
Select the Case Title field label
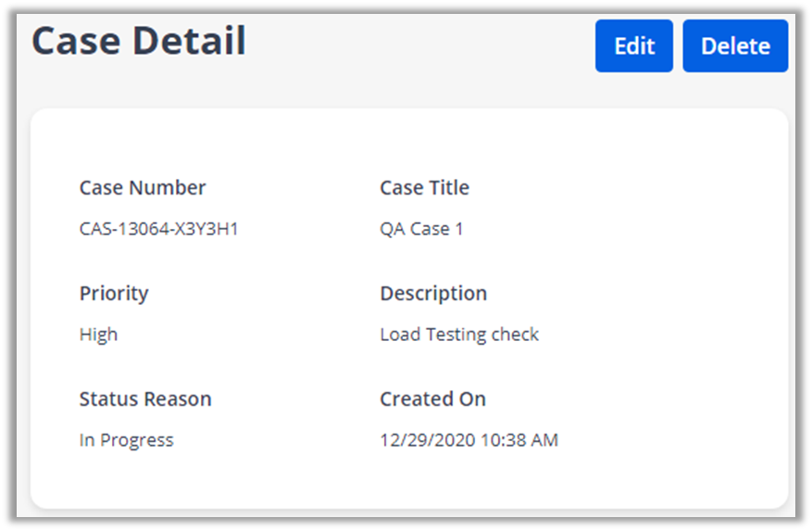pos(424,188)
